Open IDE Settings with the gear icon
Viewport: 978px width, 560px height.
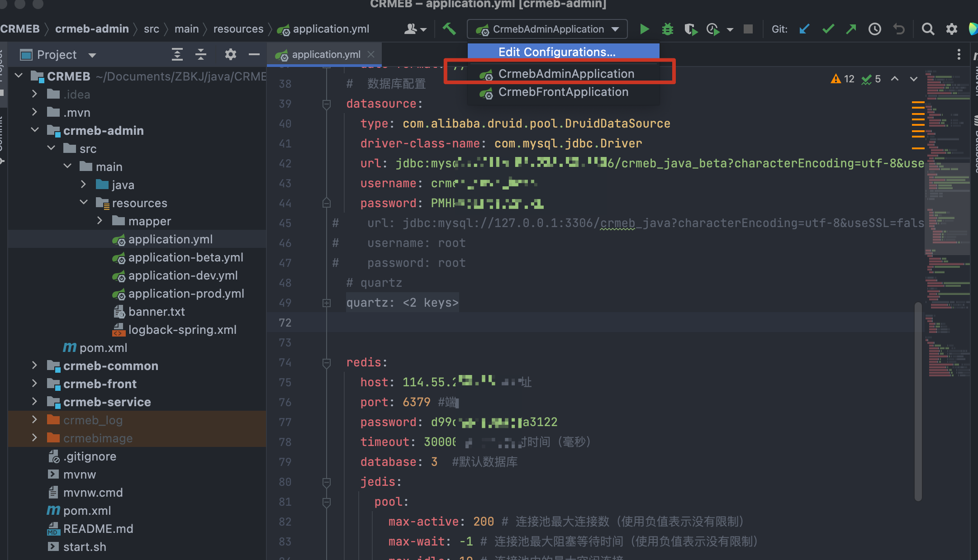click(952, 28)
